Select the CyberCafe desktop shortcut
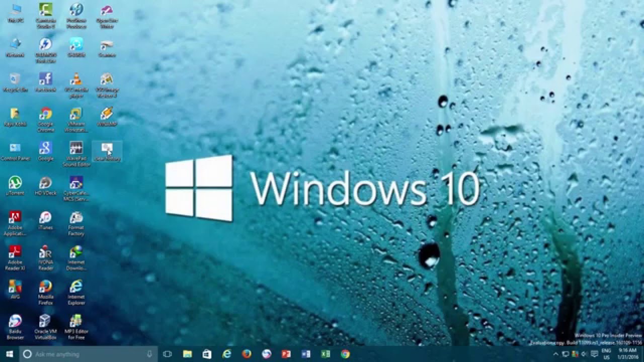 point(76,188)
